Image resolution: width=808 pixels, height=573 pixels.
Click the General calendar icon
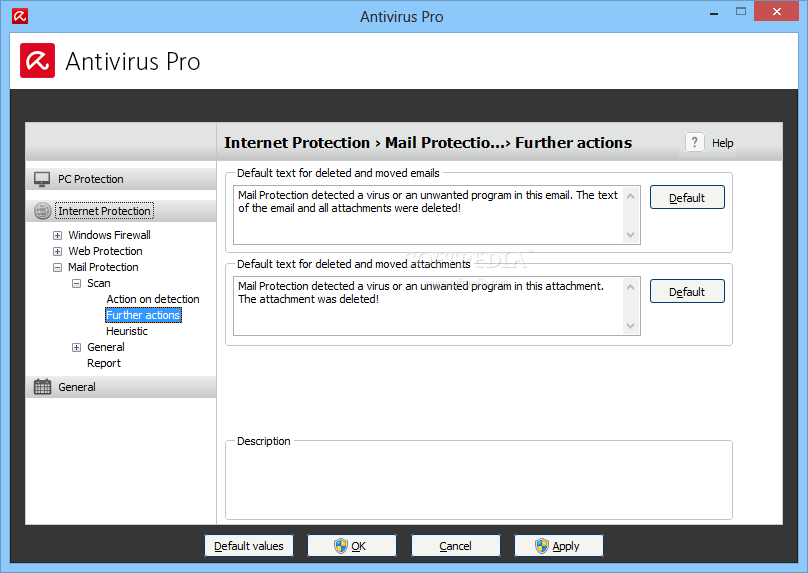coord(42,386)
